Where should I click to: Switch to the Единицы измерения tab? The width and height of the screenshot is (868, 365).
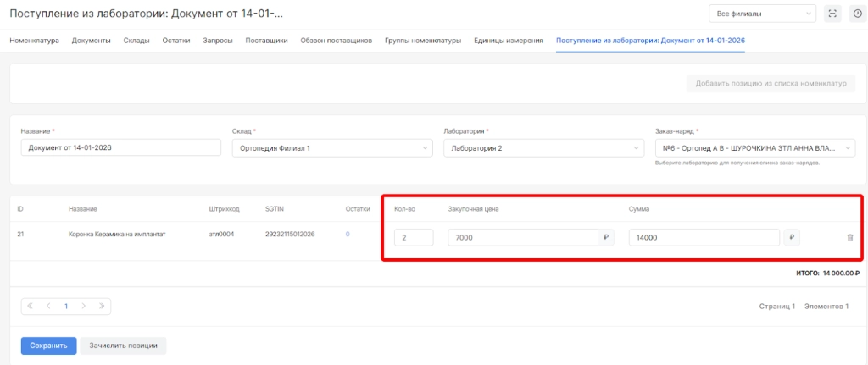(x=509, y=40)
